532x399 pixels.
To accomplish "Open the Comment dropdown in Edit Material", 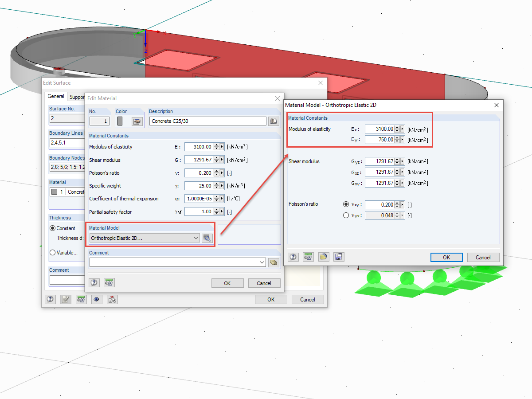I will [262, 262].
